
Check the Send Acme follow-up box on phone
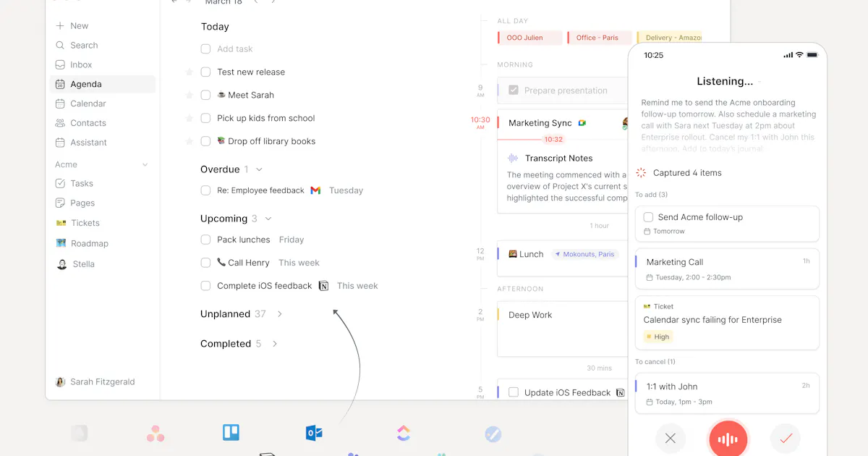point(648,217)
